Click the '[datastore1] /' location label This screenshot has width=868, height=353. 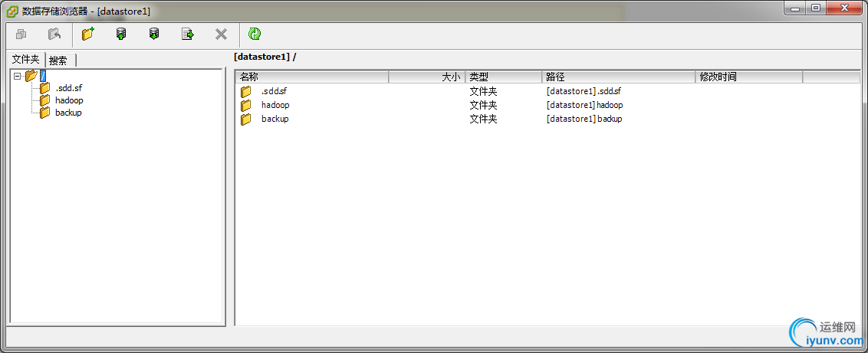pos(265,57)
